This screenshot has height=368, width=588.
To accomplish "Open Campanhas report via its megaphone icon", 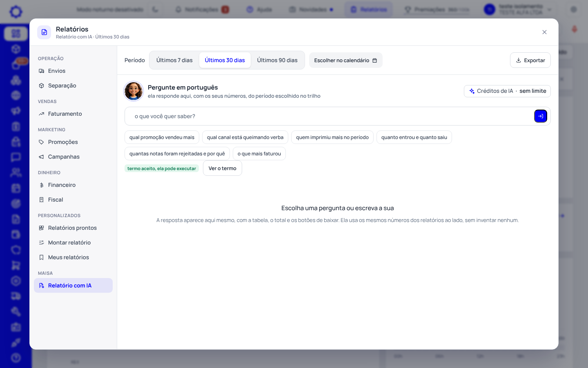I will (41, 157).
